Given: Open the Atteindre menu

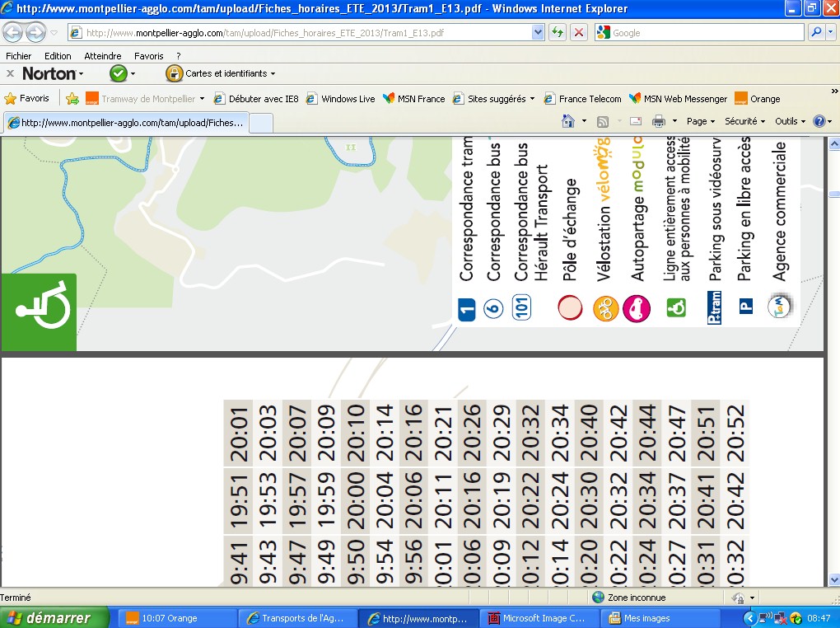Looking at the screenshot, I should pos(102,56).
